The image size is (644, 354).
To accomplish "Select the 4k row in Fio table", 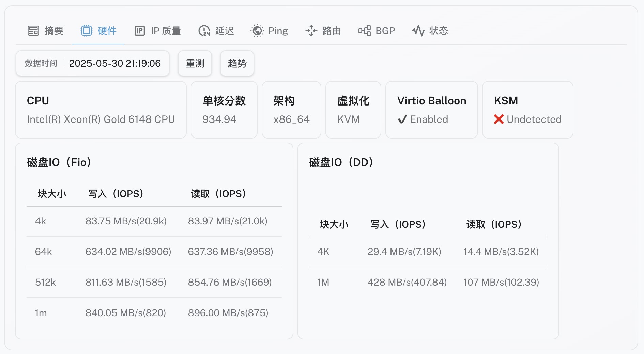I will 154,221.
